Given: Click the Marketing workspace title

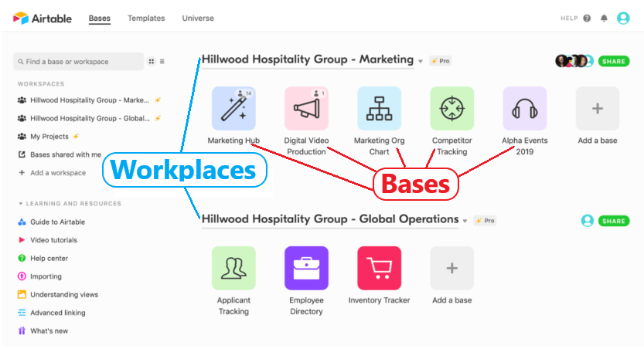Looking at the screenshot, I should pyautogui.click(x=308, y=59).
